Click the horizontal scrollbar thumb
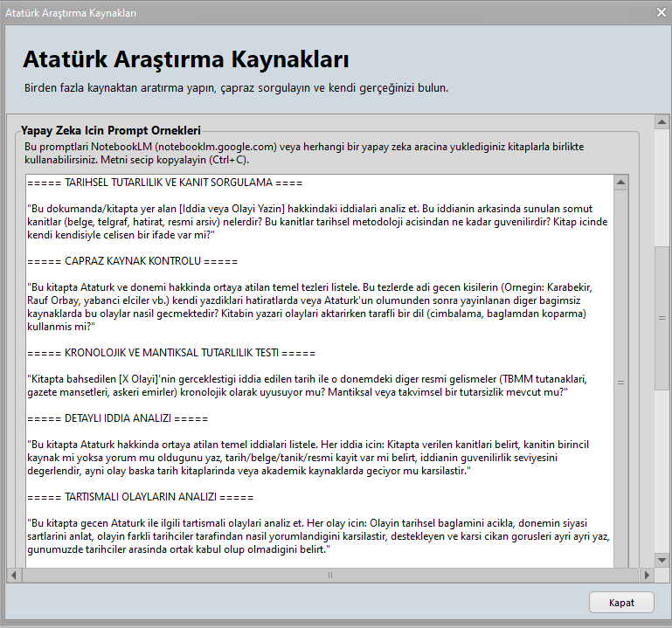This screenshot has width=672, height=628. coord(330,575)
